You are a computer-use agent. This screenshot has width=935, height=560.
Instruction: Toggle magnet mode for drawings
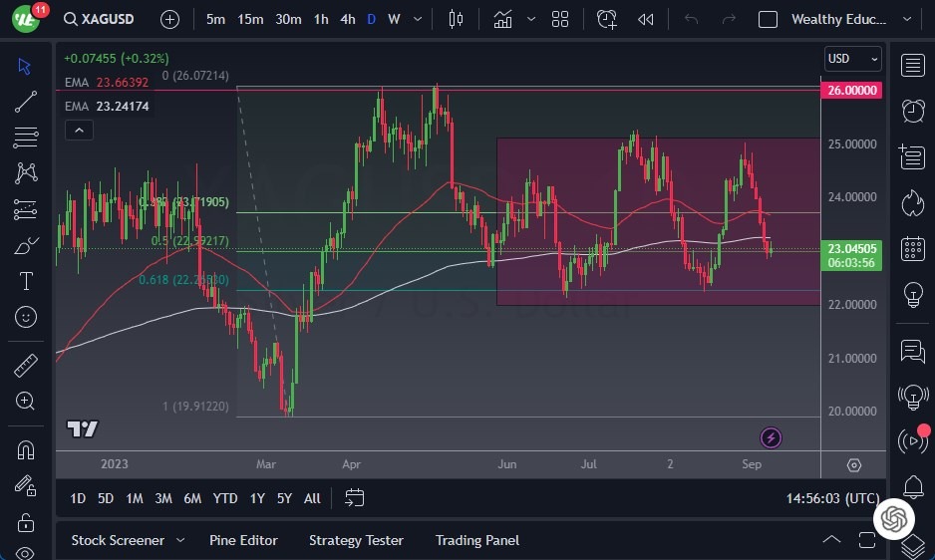click(x=26, y=450)
